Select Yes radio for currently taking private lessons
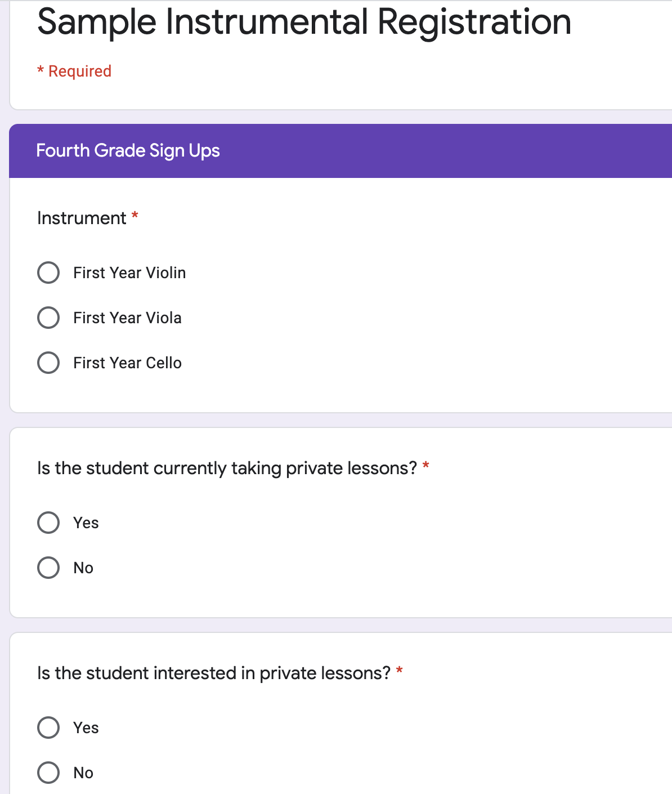 tap(48, 523)
